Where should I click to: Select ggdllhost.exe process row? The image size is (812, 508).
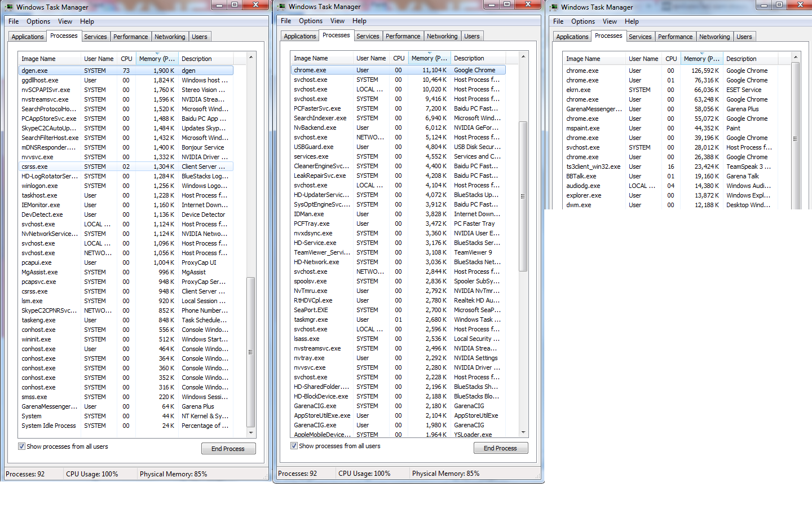coord(126,80)
